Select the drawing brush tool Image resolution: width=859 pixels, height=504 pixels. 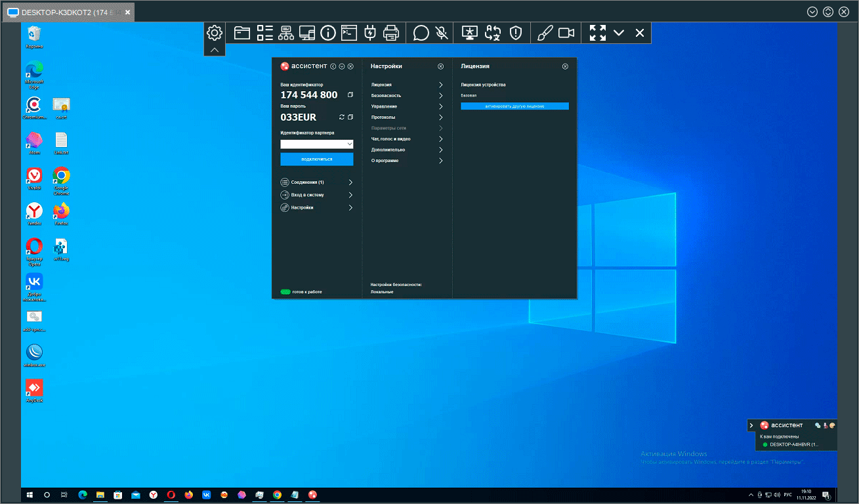[545, 33]
